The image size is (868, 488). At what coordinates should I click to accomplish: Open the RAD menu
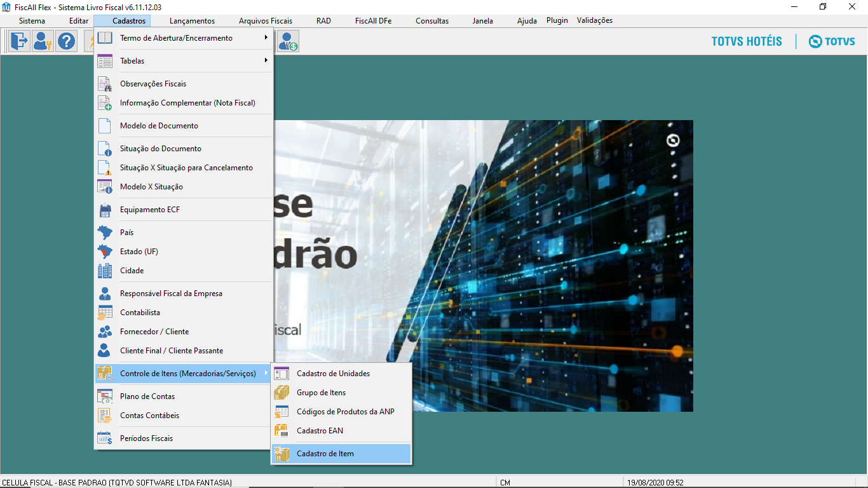323,21
